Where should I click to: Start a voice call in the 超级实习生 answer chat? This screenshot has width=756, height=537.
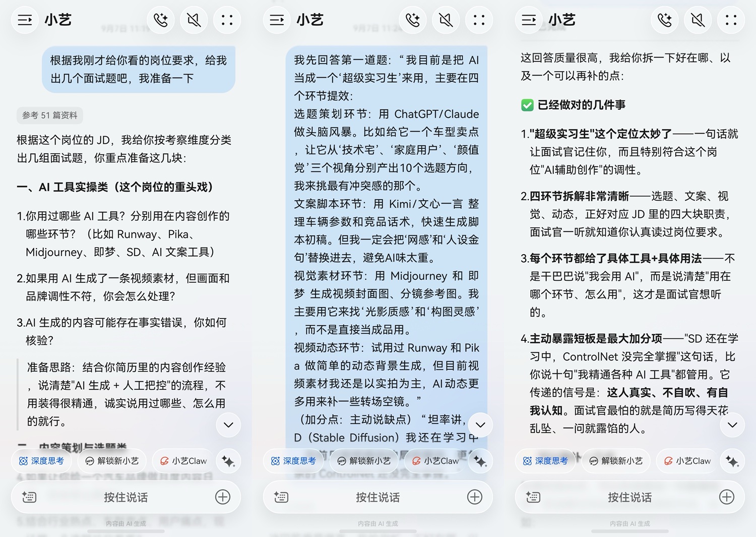coord(413,20)
